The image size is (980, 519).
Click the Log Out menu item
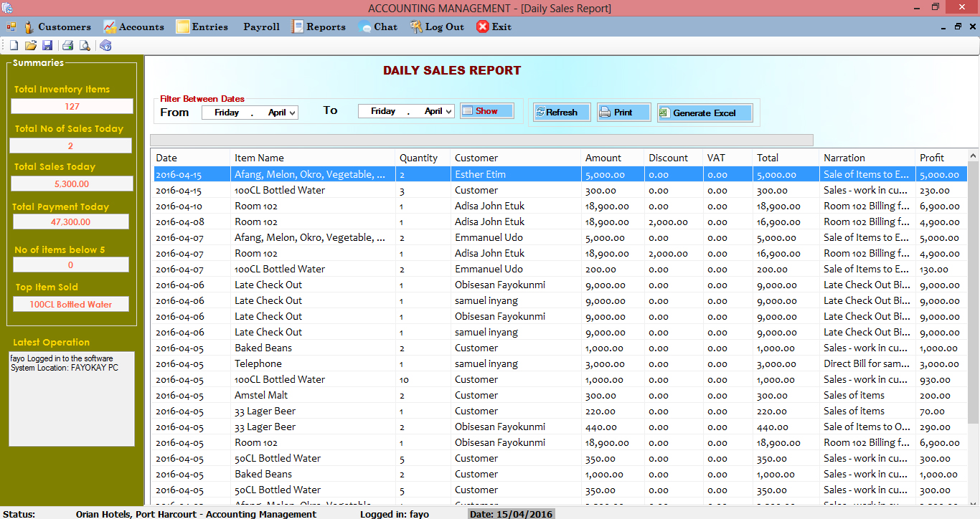(x=437, y=27)
